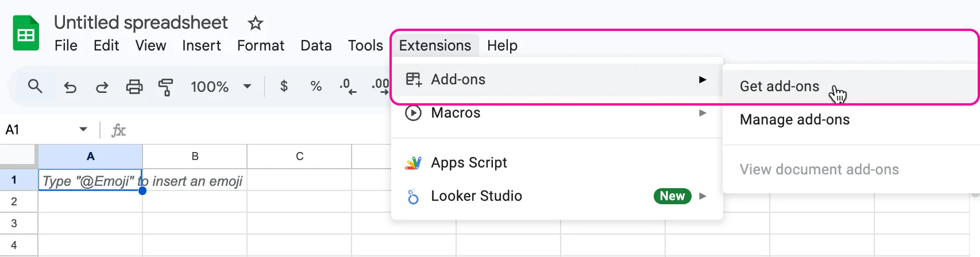The image size is (980, 257).
Task: Click the decrease decimal places icon
Action: point(348,87)
